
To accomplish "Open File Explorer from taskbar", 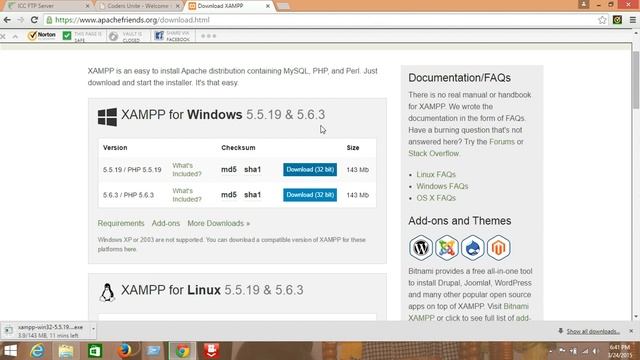I will tap(66, 351).
